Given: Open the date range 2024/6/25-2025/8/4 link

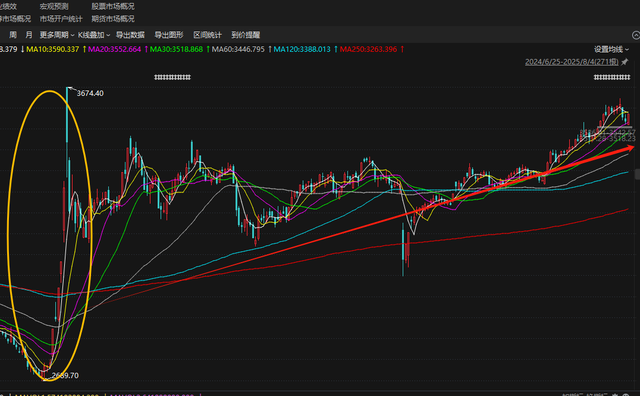Looking at the screenshot, I should [x=571, y=62].
